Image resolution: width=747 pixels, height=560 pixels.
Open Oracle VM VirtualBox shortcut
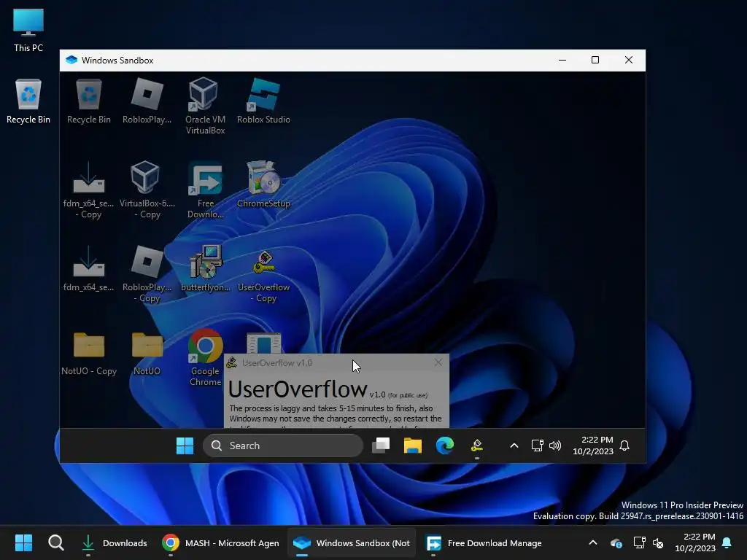point(205,106)
